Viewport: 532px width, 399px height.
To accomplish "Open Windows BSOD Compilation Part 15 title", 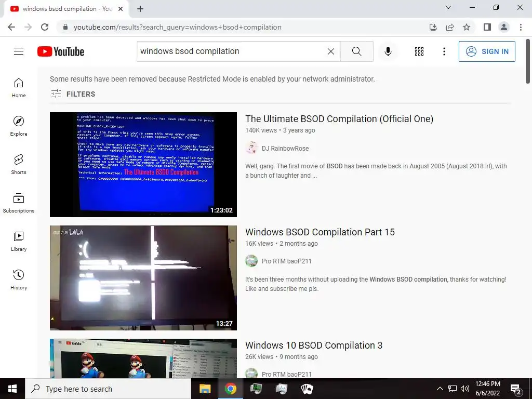I will coord(320,232).
